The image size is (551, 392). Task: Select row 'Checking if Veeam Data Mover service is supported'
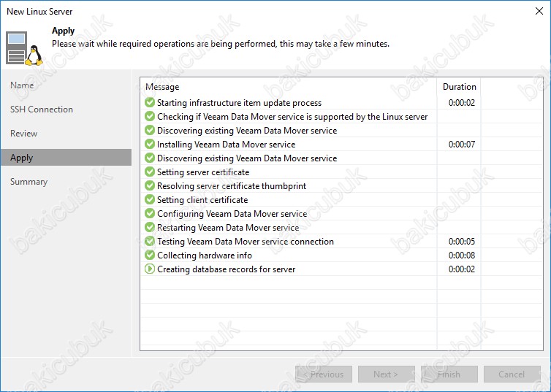pos(341,117)
